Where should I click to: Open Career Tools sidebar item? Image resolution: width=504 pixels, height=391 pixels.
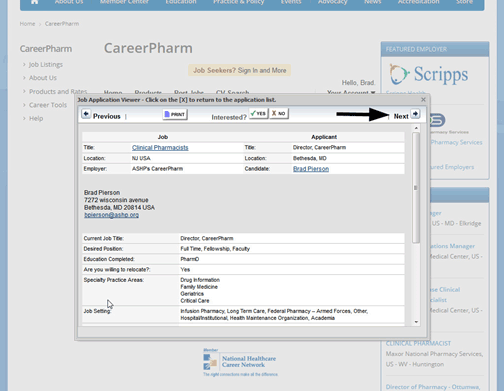point(48,105)
